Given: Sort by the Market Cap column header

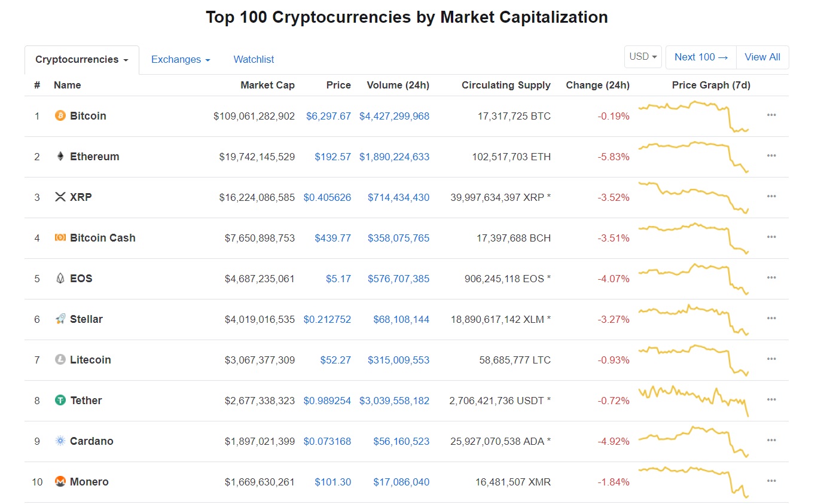Looking at the screenshot, I should point(267,85).
